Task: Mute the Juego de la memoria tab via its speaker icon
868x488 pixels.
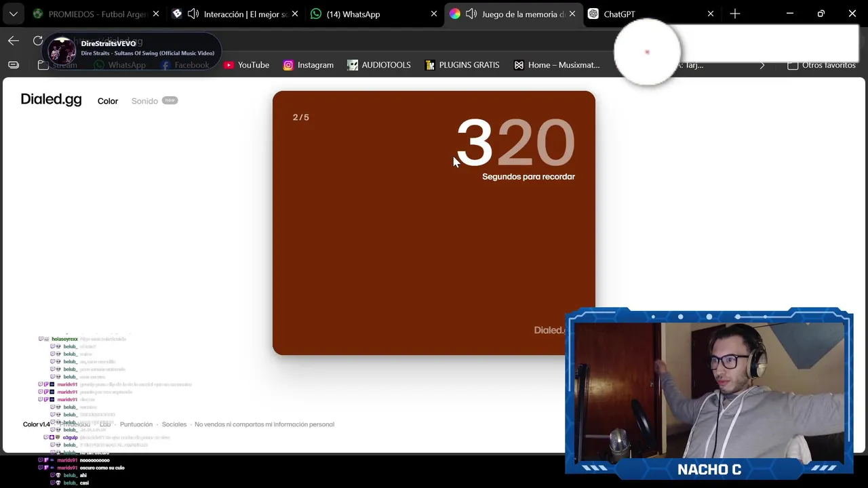Action: point(471,14)
